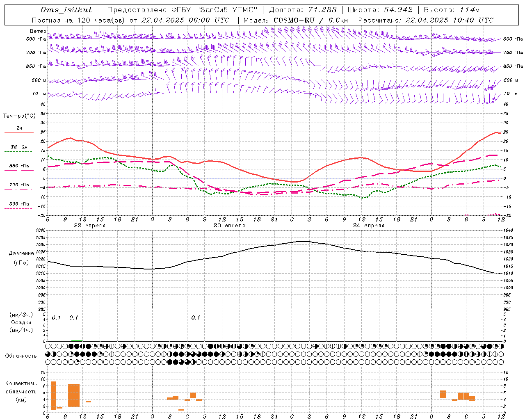Click the 500 гПа temperature legend entry
Screen dimensions: 525x420
[19, 205]
